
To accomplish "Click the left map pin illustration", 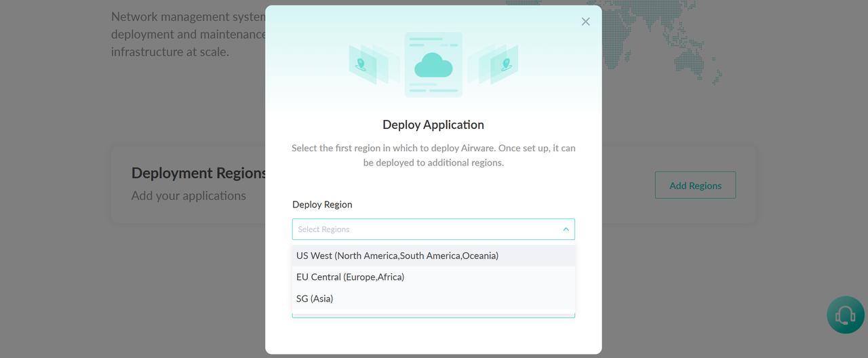I will (361, 64).
